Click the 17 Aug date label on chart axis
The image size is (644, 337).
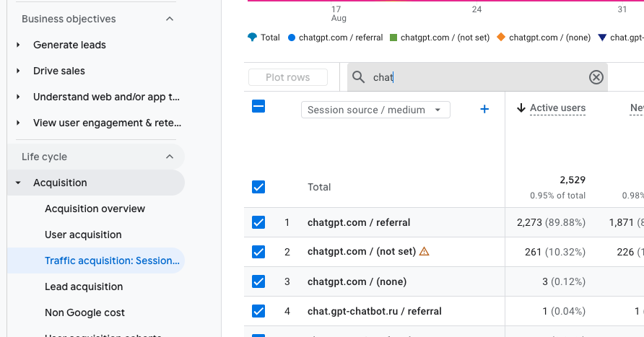click(x=339, y=14)
